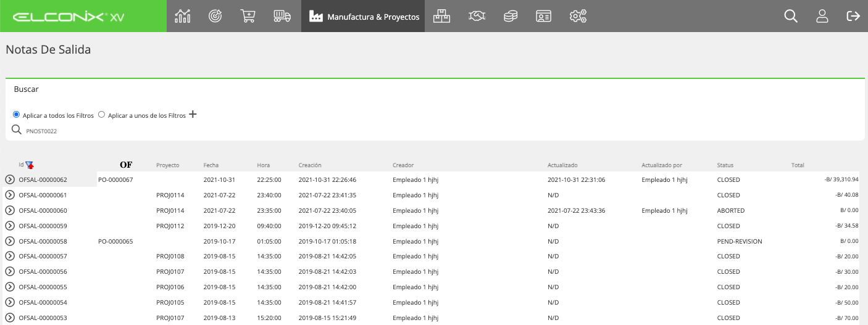Sort by the Proyecto column header

click(x=168, y=165)
